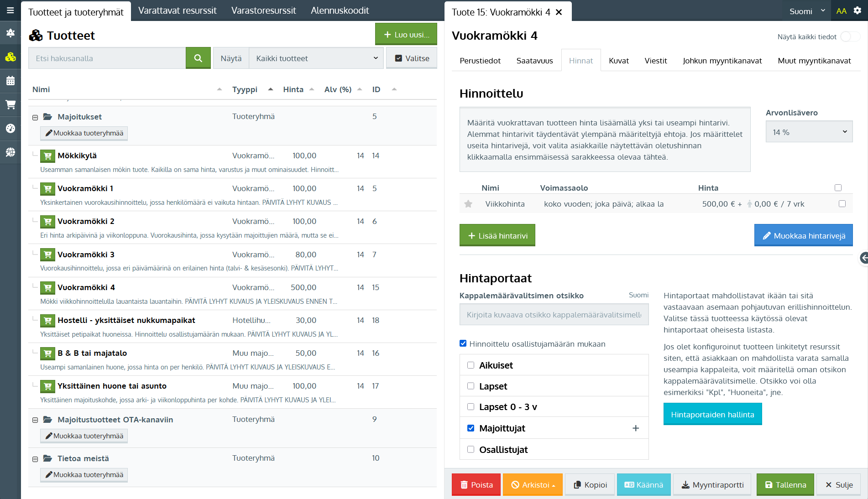Viewport: 868px width, 499px height.
Task: Click the Lisää hintarivi button
Action: pos(497,235)
